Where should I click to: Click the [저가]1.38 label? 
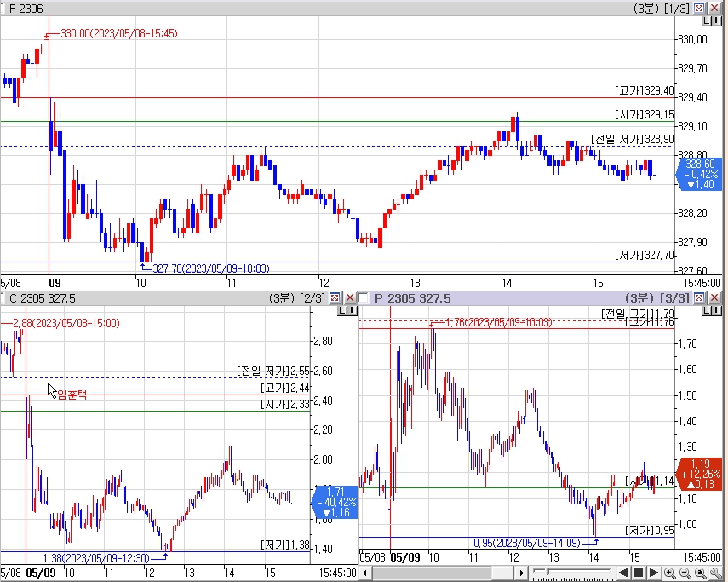284,545
